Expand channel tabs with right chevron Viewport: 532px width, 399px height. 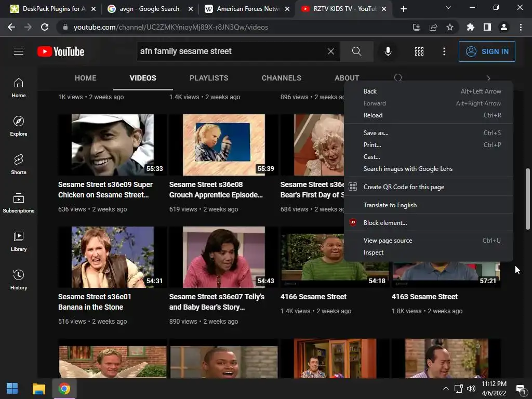coord(488,78)
